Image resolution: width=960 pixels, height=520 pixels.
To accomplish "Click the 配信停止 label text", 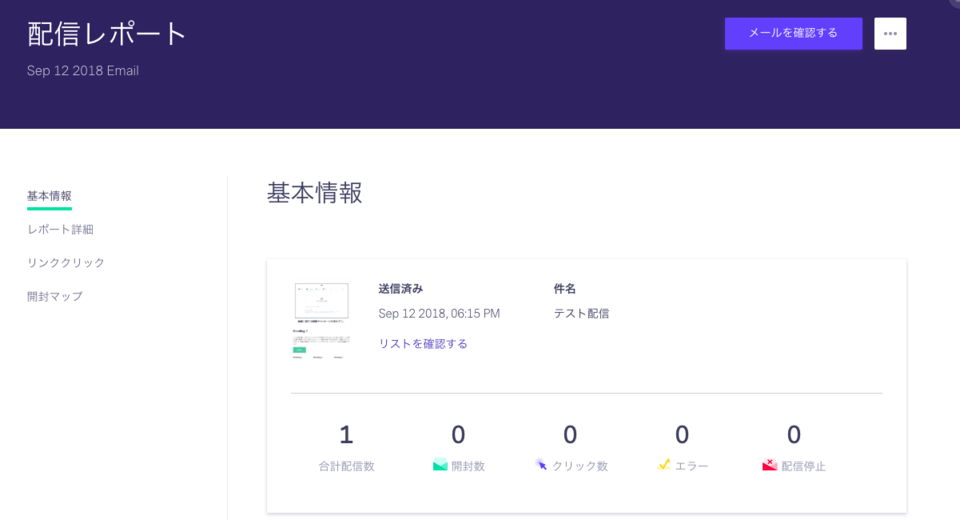I will tap(804, 466).
